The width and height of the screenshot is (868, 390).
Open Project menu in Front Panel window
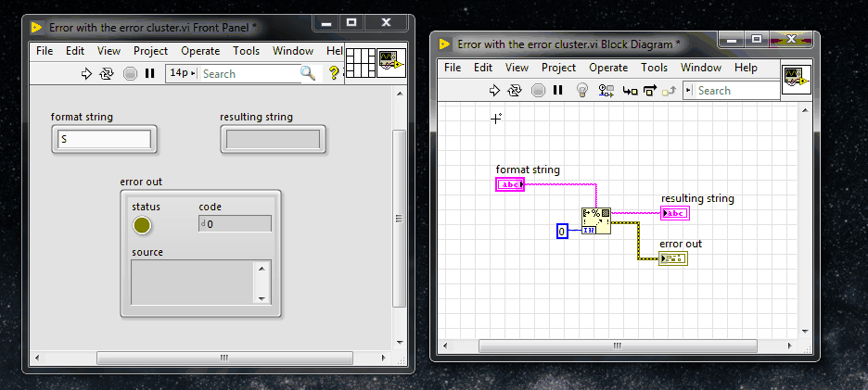tap(150, 51)
